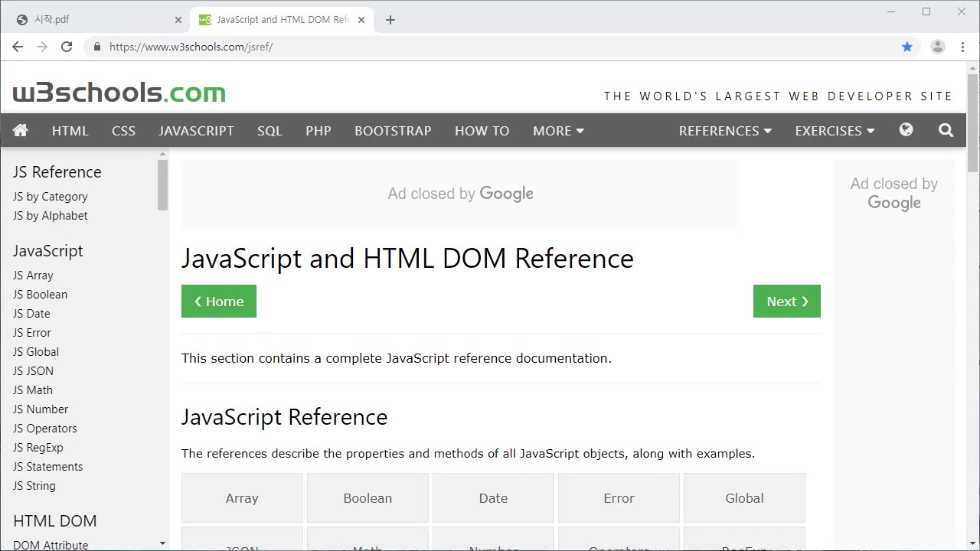
Task: Bookmark page with the star icon
Action: (907, 47)
